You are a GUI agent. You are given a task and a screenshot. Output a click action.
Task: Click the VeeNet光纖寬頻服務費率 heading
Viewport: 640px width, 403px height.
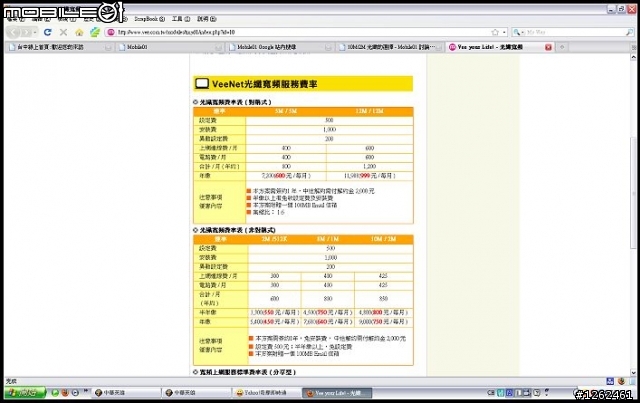click(264, 84)
